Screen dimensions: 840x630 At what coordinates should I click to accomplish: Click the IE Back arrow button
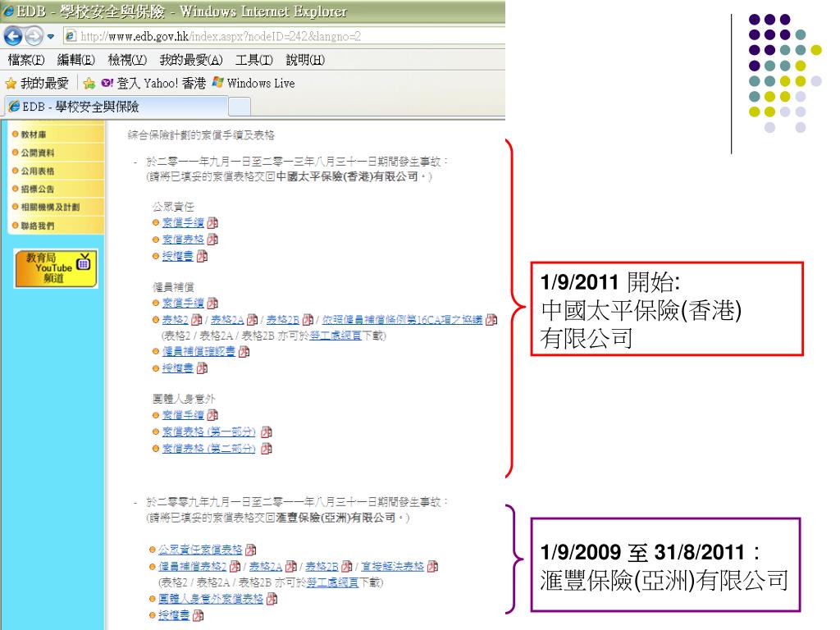coord(13,36)
